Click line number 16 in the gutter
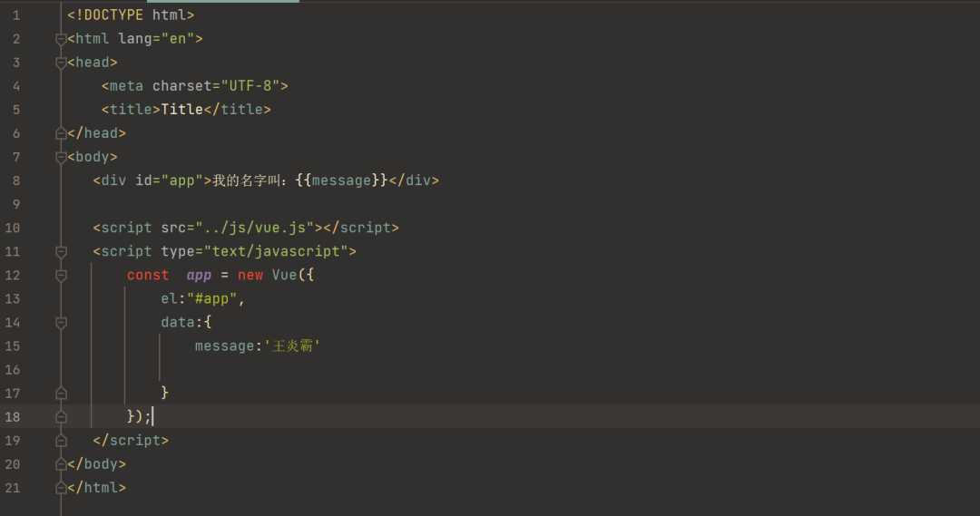This screenshot has height=516, width=980. click(13, 370)
